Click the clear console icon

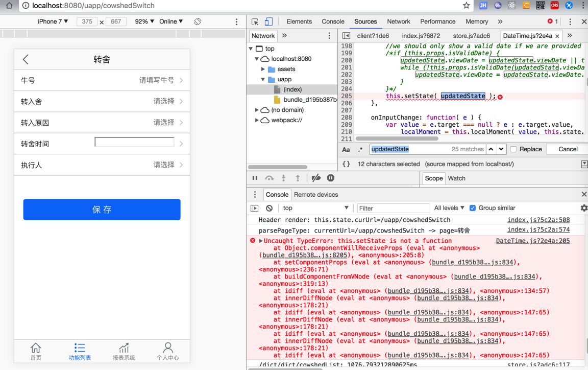tap(269, 208)
